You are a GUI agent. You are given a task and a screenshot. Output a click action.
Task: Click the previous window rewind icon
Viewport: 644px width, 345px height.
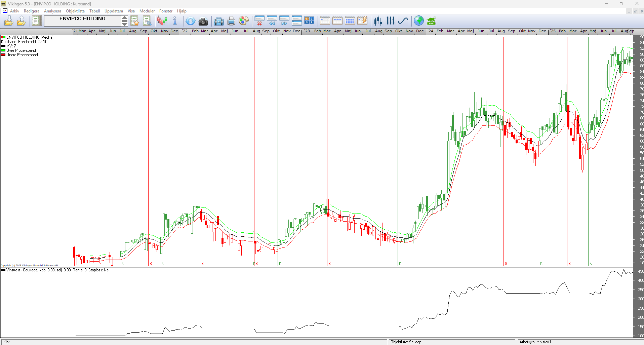(x=272, y=21)
